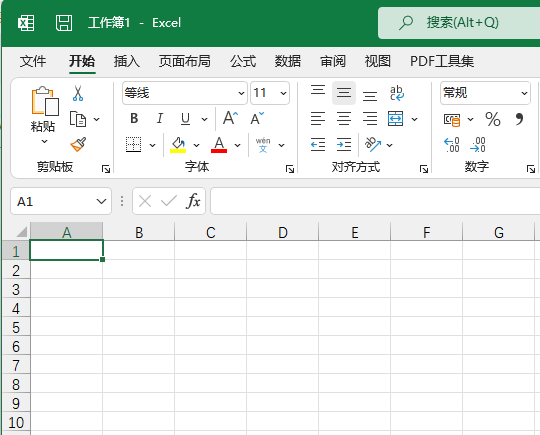540x435 pixels.
Task: Click the fx insert function icon
Action: point(193,201)
